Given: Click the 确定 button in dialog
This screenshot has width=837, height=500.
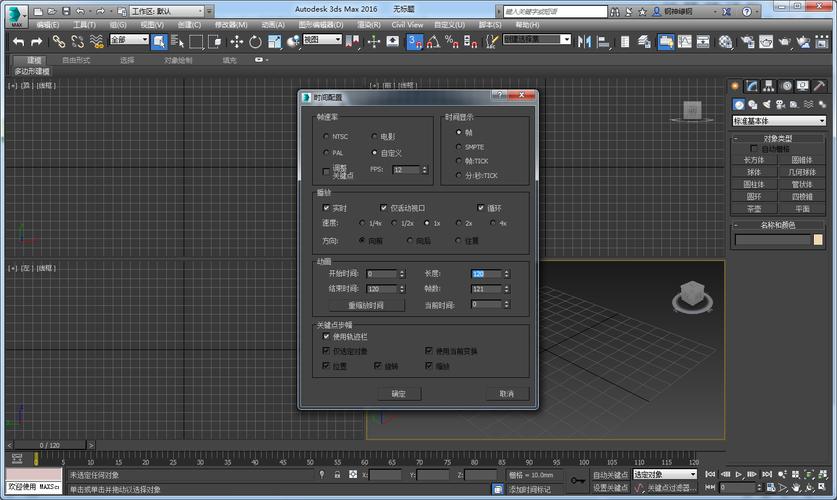Looking at the screenshot, I should (398, 394).
